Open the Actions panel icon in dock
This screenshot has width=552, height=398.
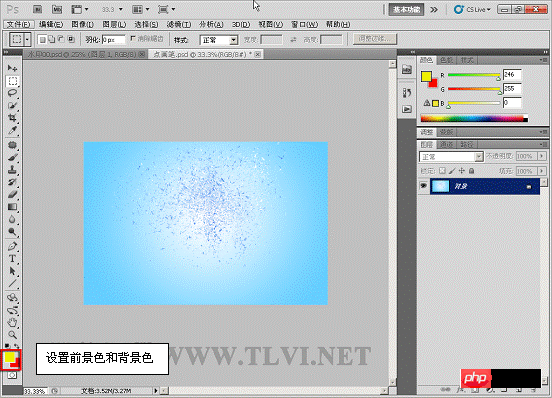407,109
